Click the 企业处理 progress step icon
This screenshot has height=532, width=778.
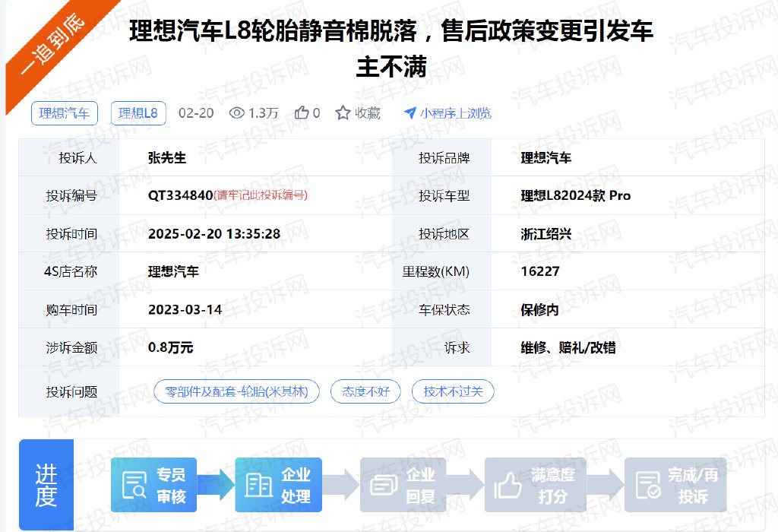click(258, 485)
